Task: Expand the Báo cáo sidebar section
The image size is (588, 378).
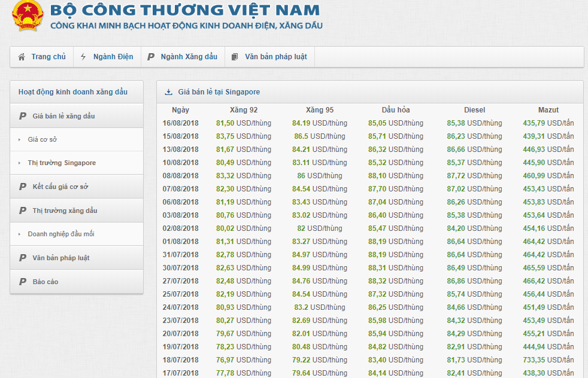Action: coord(77,282)
